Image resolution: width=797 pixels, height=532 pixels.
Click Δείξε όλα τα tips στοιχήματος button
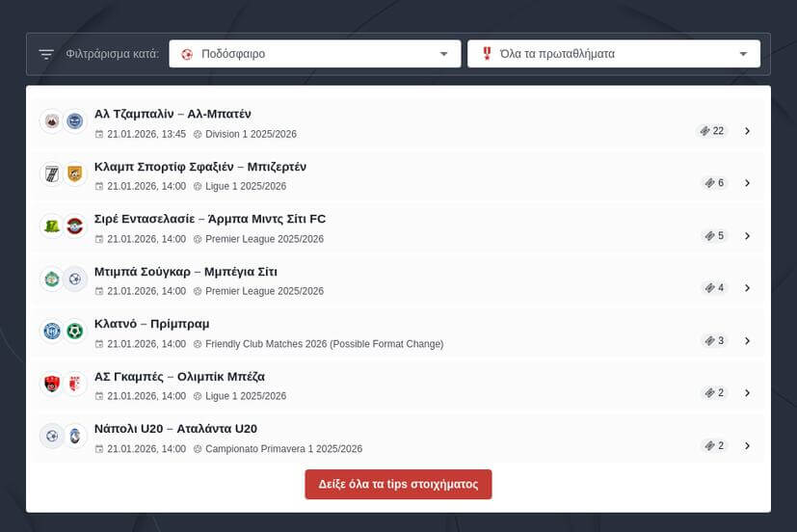click(398, 484)
